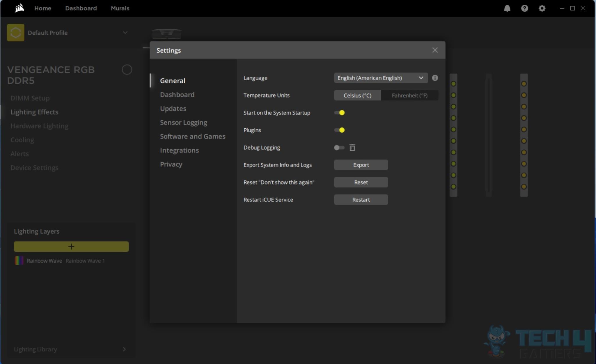Click the info icon next to Language
Screen dimensions: 596x364
click(435, 78)
